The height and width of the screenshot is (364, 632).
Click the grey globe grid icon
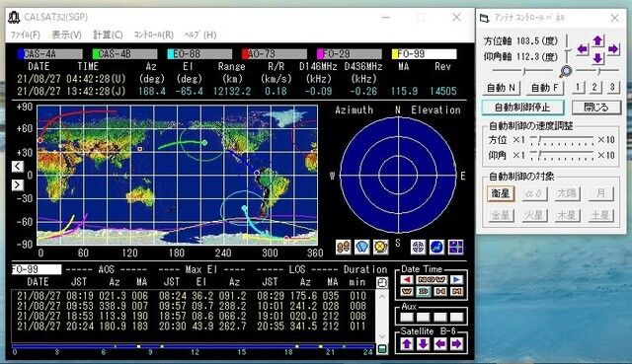pos(418,247)
